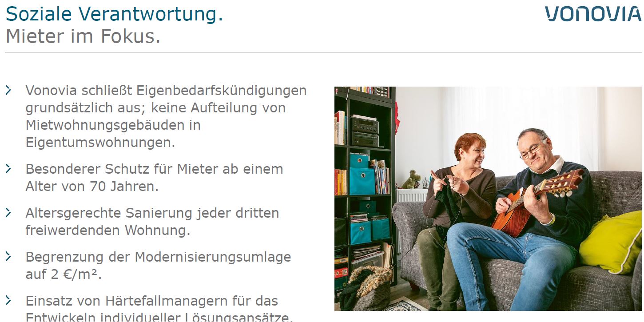Image resolution: width=644 pixels, height=322 pixels.
Task: Click the couple on sofa photo
Action: click(x=488, y=199)
